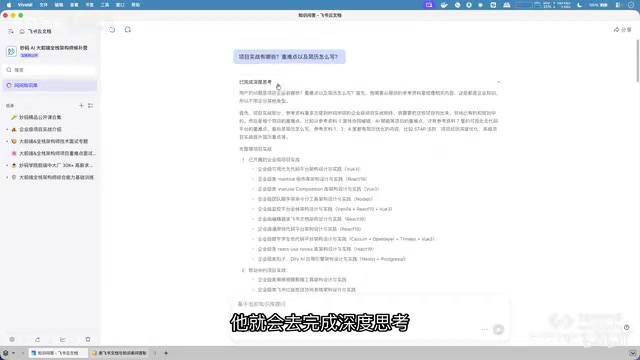Select the 问问知识库 sidebar entry
The image size is (640, 360).
50,85
